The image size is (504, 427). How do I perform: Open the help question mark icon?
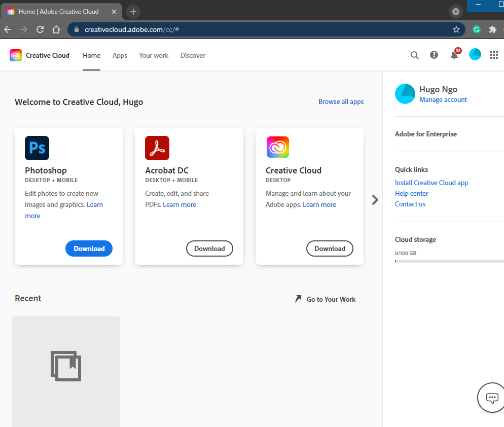tap(434, 55)
